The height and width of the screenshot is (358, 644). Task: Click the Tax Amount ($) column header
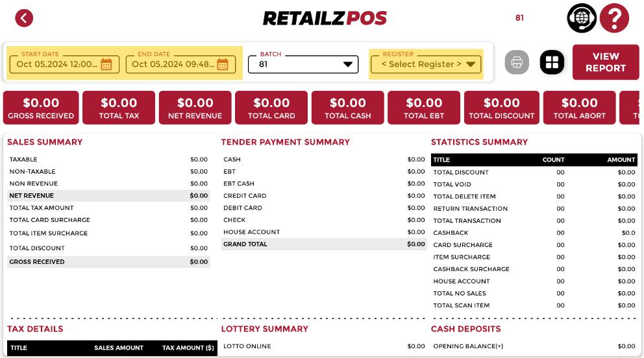(188, 348)
